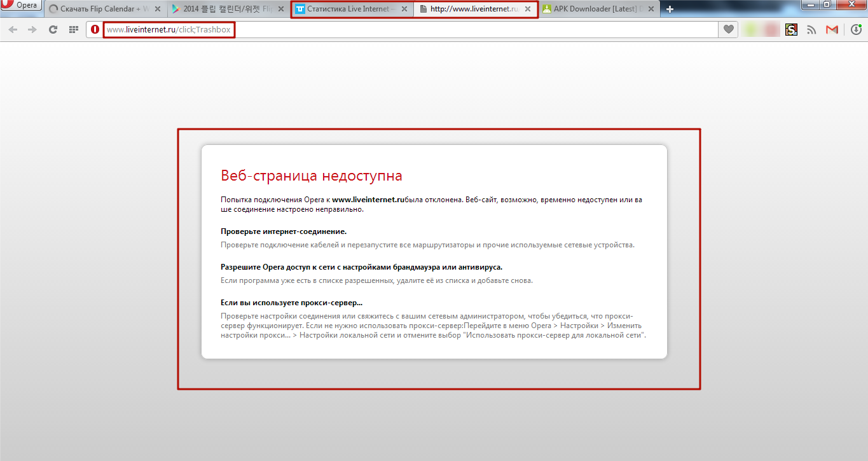
Task: Click the Проверьте подключение кабелей paragraph
Action: [x=427, y=245]
